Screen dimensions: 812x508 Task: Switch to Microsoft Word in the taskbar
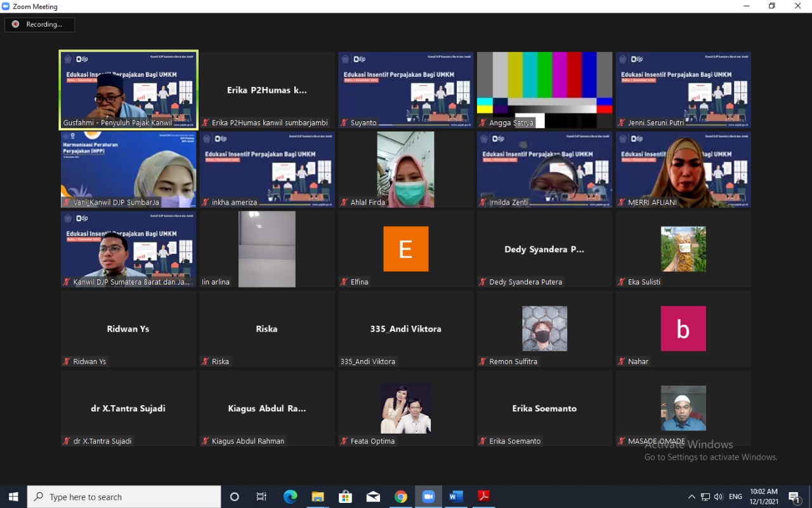point(456,497)
